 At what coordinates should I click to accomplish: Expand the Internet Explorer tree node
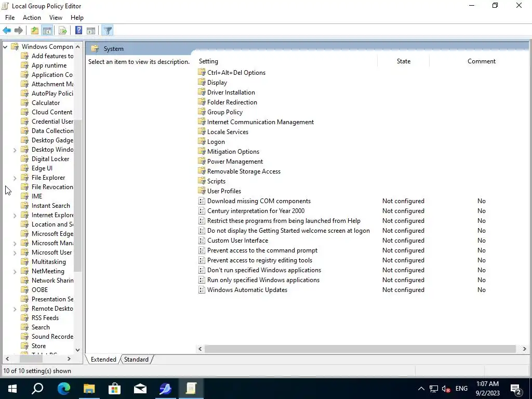pos(15,215)
